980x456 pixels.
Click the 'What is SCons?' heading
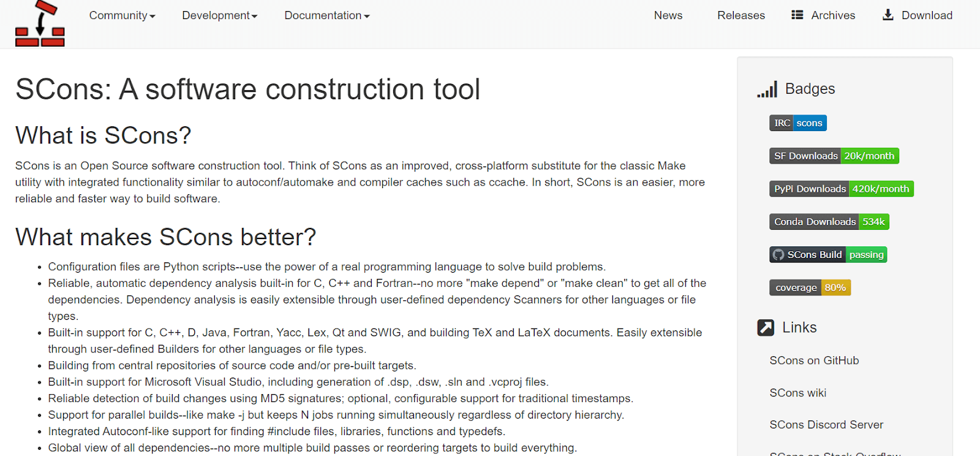coord(104,135)
